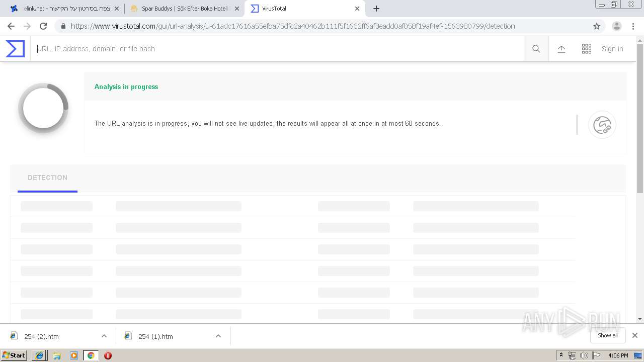Click the Chrome taskbar icon
Image resolution: width=644 pixels, height=362 pixels.
(91, 355)
